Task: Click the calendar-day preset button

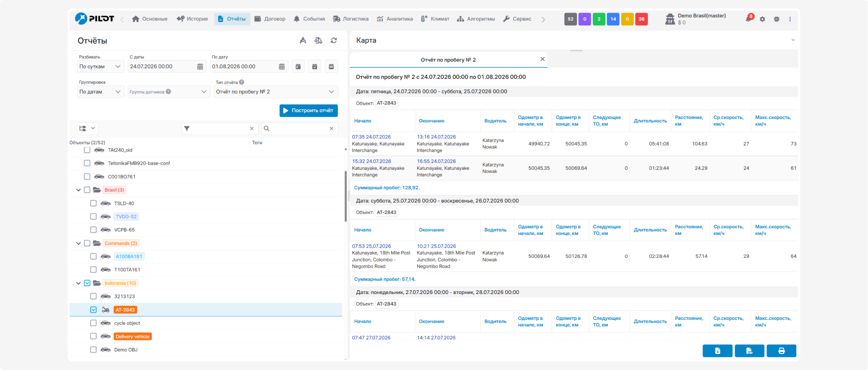Action: tap(298, 67)
